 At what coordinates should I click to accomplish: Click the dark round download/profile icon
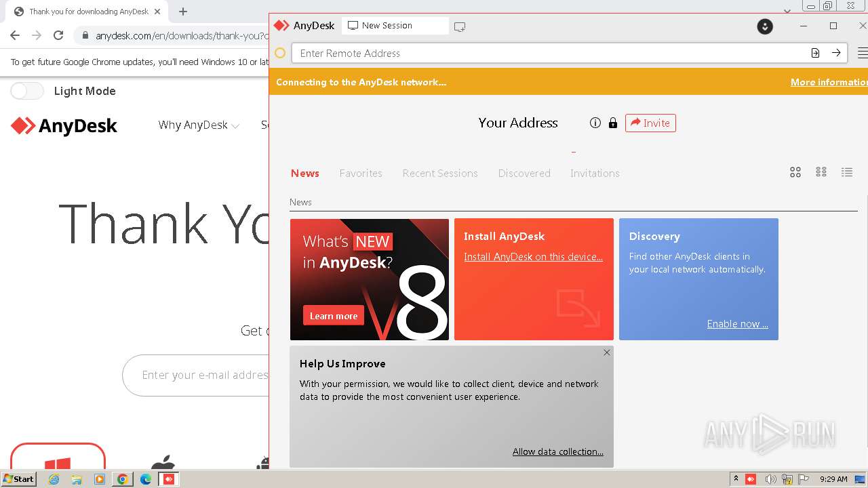765,26
